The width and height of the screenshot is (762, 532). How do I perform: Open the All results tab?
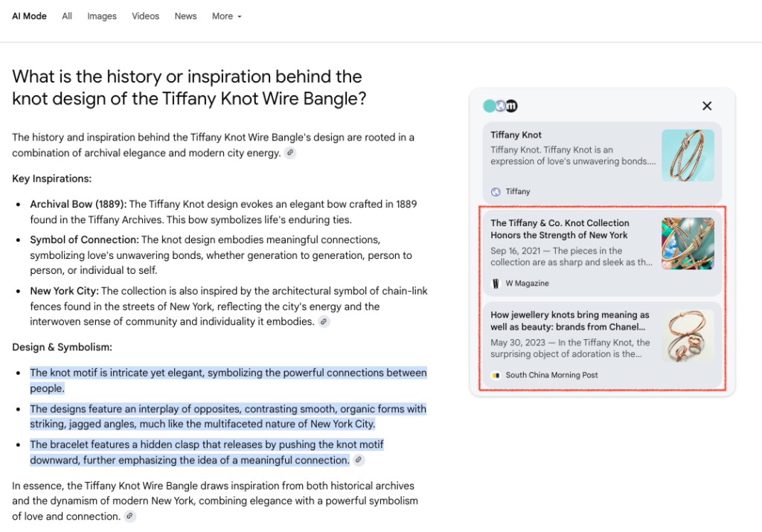(x=67, y=16)
